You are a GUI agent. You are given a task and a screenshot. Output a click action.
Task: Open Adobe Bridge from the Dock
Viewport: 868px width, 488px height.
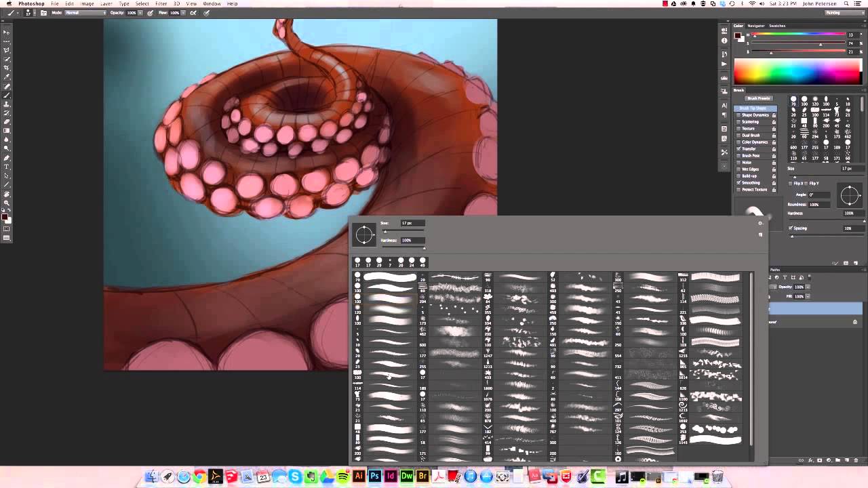422,476
